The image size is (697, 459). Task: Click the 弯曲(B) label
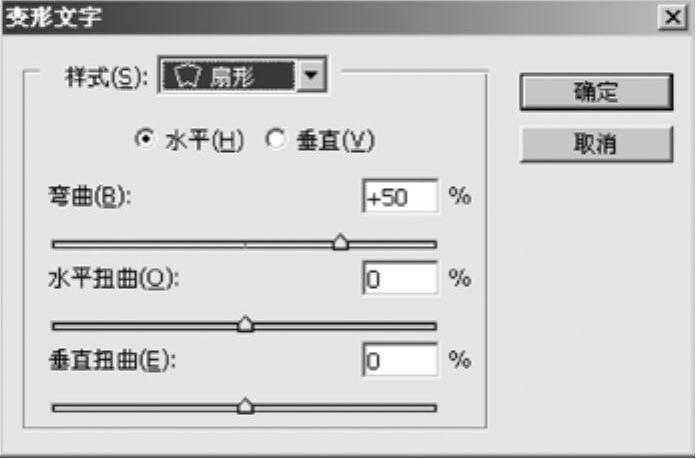tap(90, 196)
